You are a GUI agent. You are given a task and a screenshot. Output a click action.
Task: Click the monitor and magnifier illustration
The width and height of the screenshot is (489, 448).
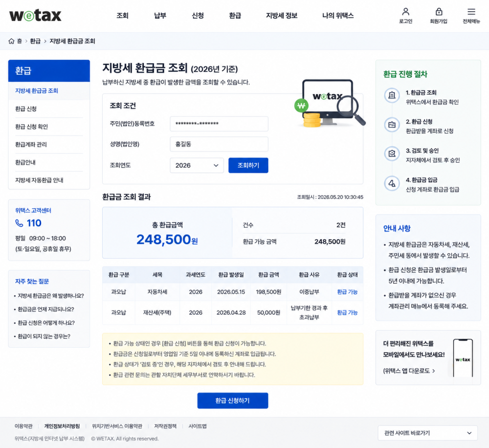tap(330, 103)
